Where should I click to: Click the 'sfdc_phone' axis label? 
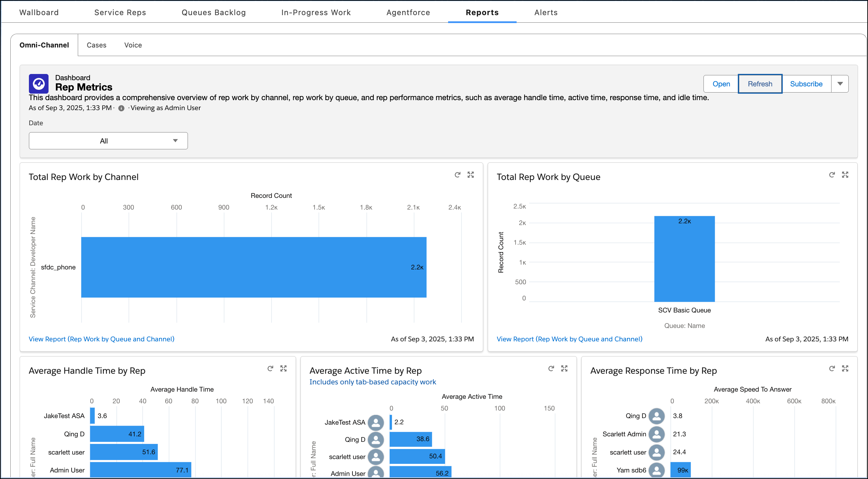(x=58, y=267)
